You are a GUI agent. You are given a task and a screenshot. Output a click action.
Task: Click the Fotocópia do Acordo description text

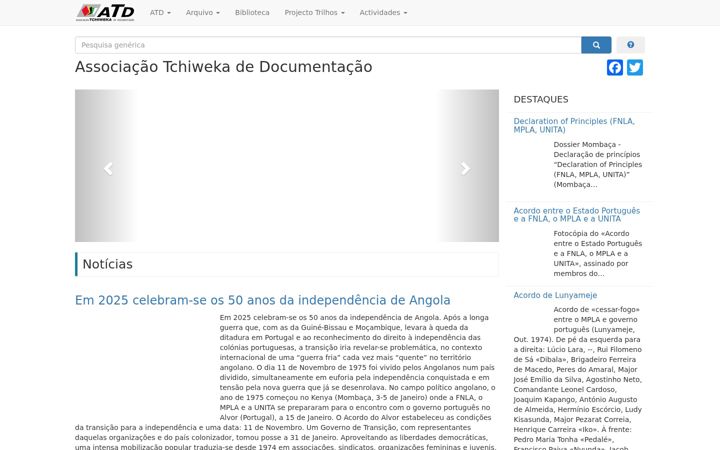point(597,253)
